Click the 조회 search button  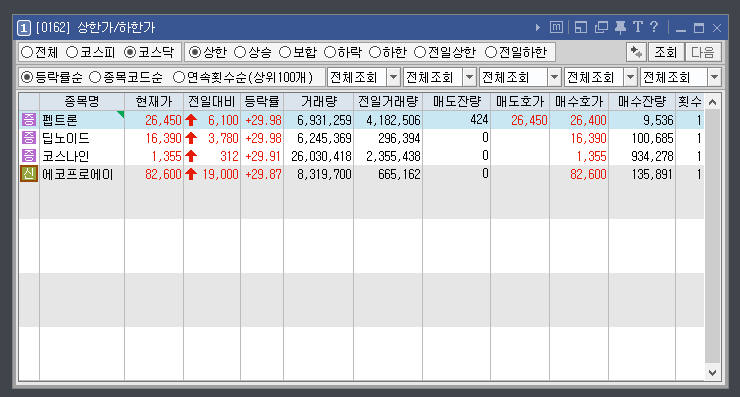[665, 52]
